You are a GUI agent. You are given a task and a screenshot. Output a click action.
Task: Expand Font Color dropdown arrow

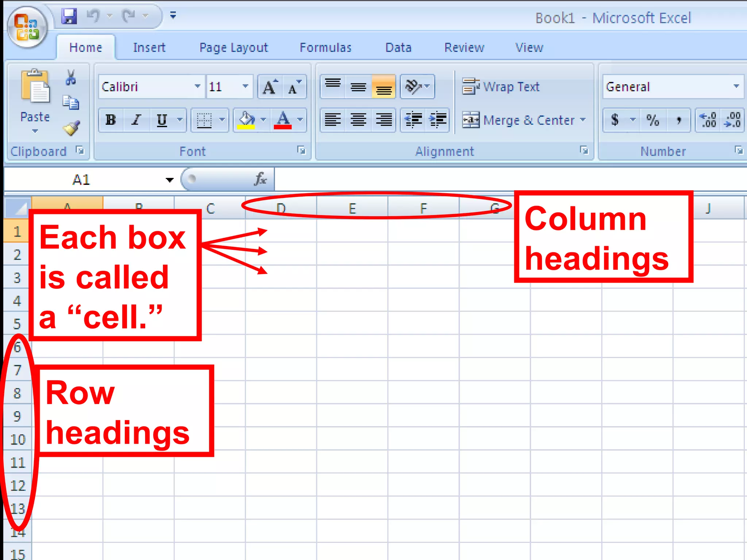[x=300, y=120]
